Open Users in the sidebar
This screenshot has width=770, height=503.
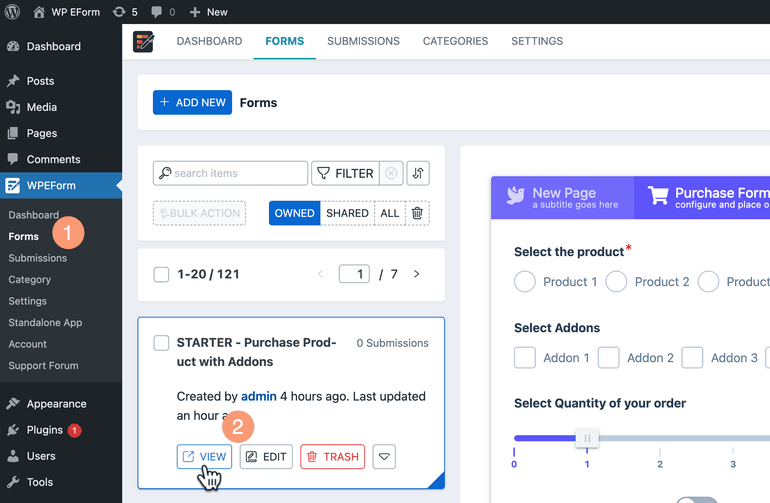tap(41, 456)
